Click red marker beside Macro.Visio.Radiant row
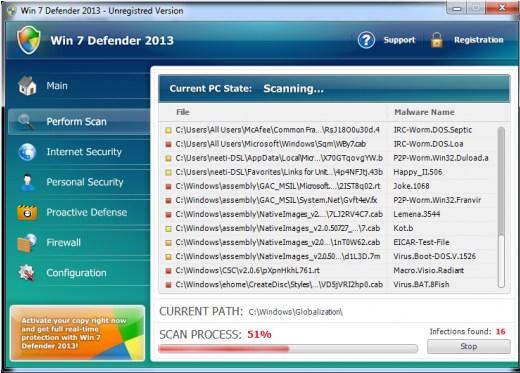Screen dimensions: 520x373 click(x=168, y=271)
